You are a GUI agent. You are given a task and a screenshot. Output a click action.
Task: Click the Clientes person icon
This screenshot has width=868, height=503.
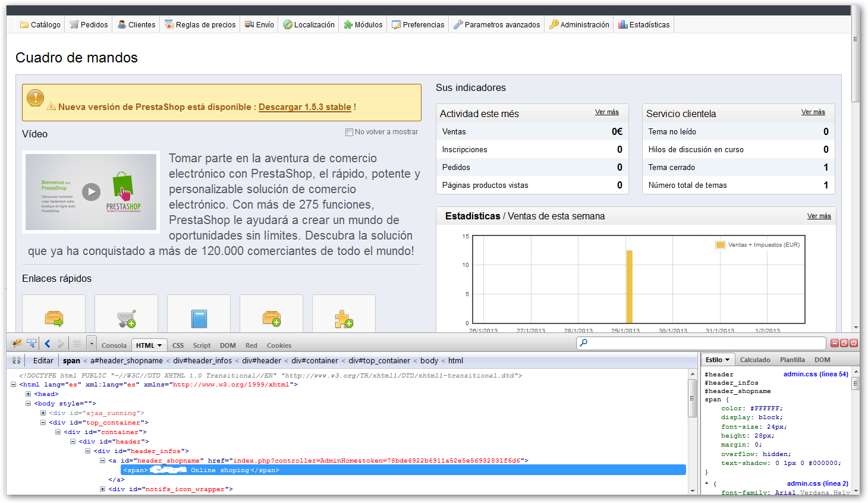(x=122, y=24)
